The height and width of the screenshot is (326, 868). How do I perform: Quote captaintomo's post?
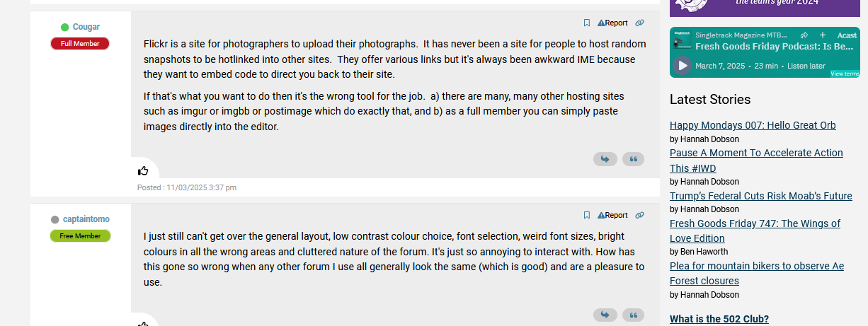tap(633, 315)
